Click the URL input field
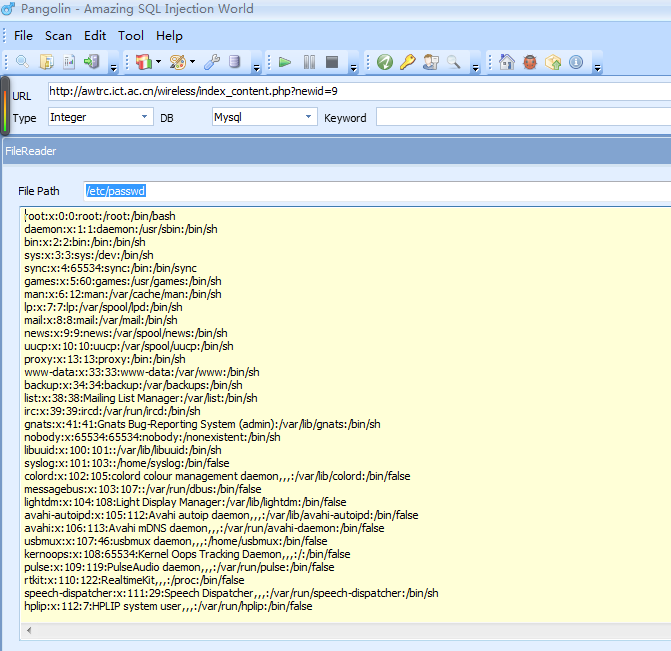This screenshot has width=671, height=651. pyautogui.click(x=359, y=92)
